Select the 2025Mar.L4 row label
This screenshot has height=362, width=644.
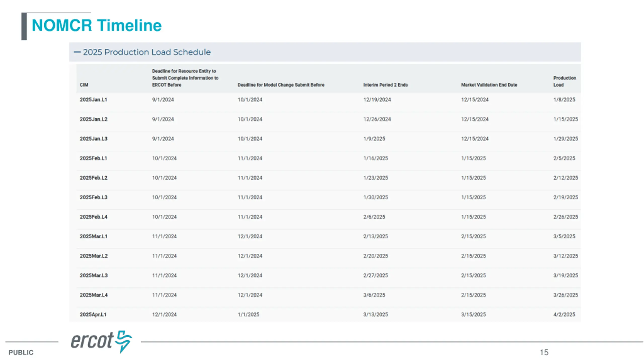pyautogui.click(x=94, y=295)
